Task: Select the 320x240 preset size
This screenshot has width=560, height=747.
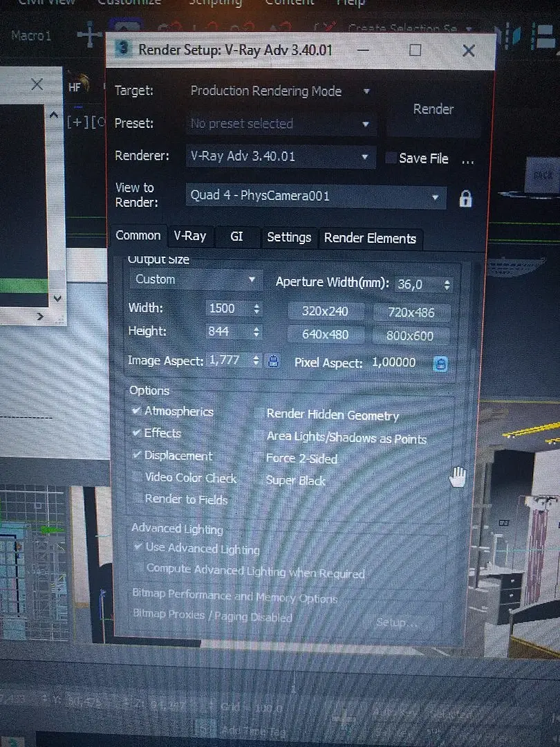Action: pyautogui.click(x=325, y=311)
